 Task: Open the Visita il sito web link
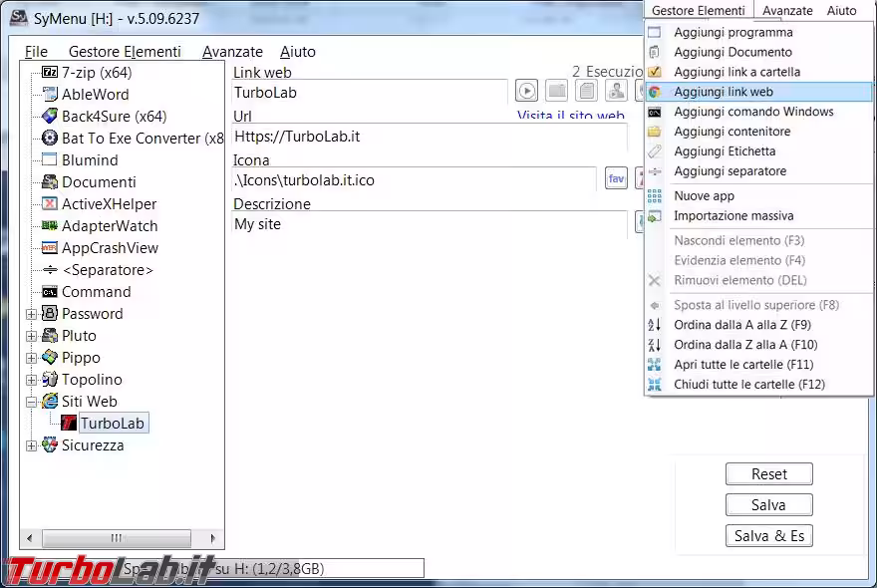[x=570, y=117]
